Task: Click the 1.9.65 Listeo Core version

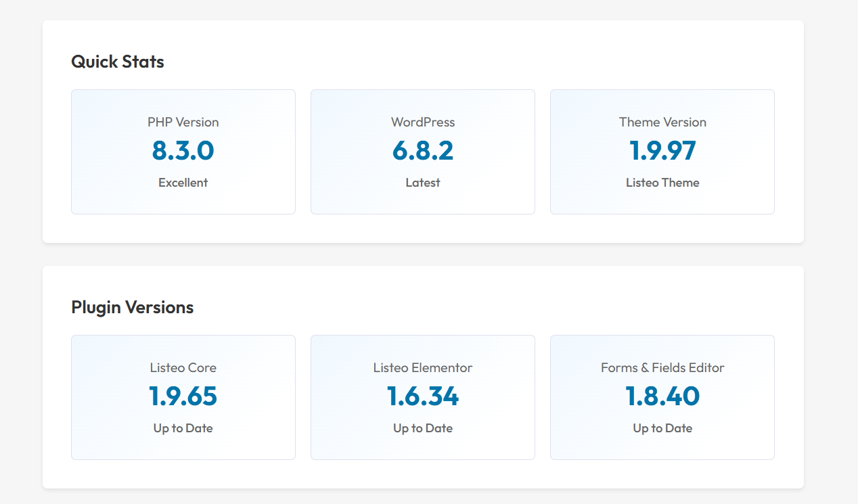Action: point(183,396)
